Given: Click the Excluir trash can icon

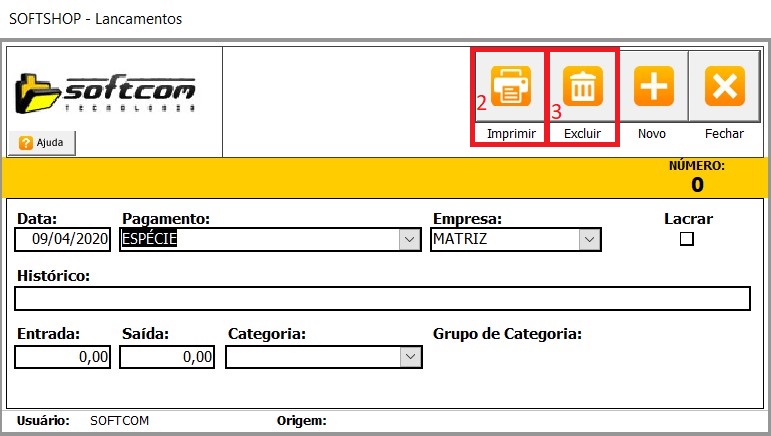Looking at the screenshot, I should [x=581, y=87].
